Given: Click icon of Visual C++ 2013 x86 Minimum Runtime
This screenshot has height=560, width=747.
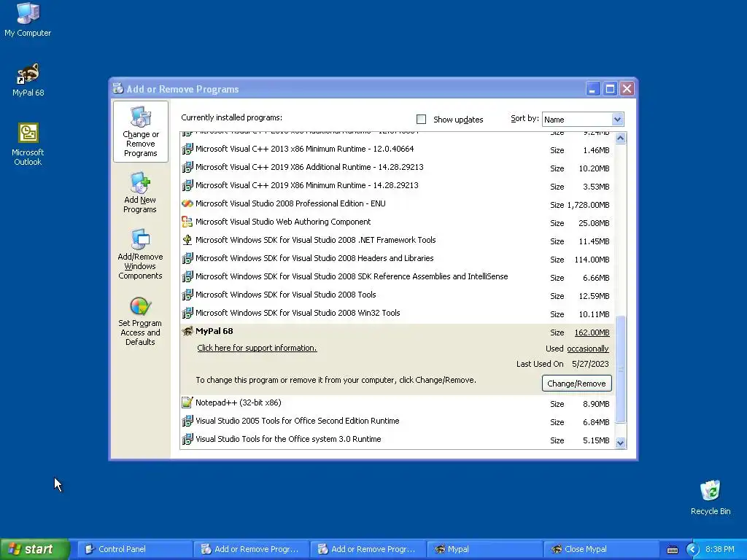Looking at the screenshot, I should (187, 149).
